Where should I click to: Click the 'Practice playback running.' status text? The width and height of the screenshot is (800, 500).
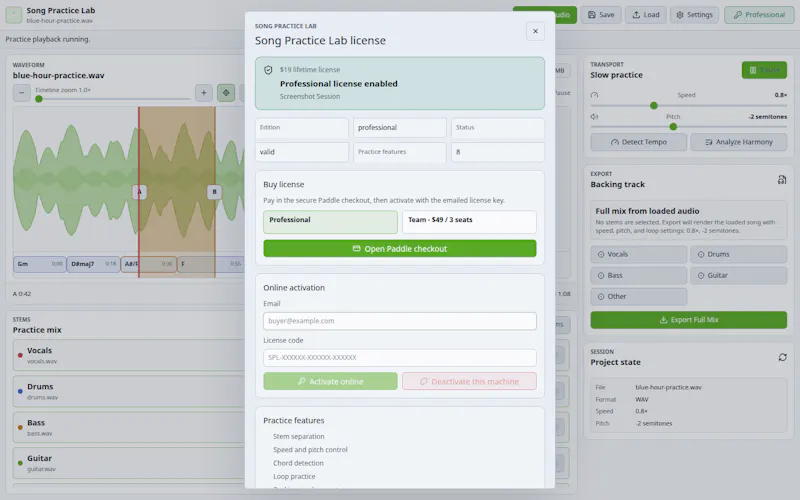tap(47, 39)
